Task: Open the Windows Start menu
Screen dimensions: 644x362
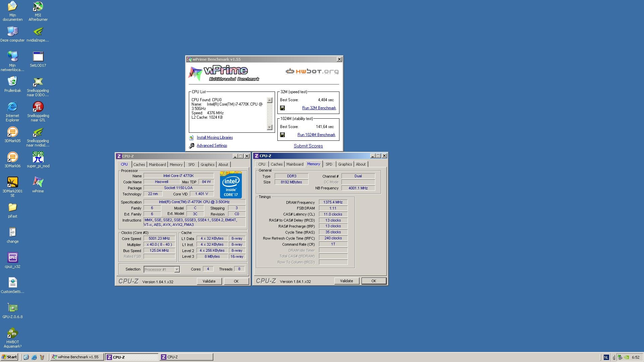Action: pyautogui.click(x=9, y=357)
